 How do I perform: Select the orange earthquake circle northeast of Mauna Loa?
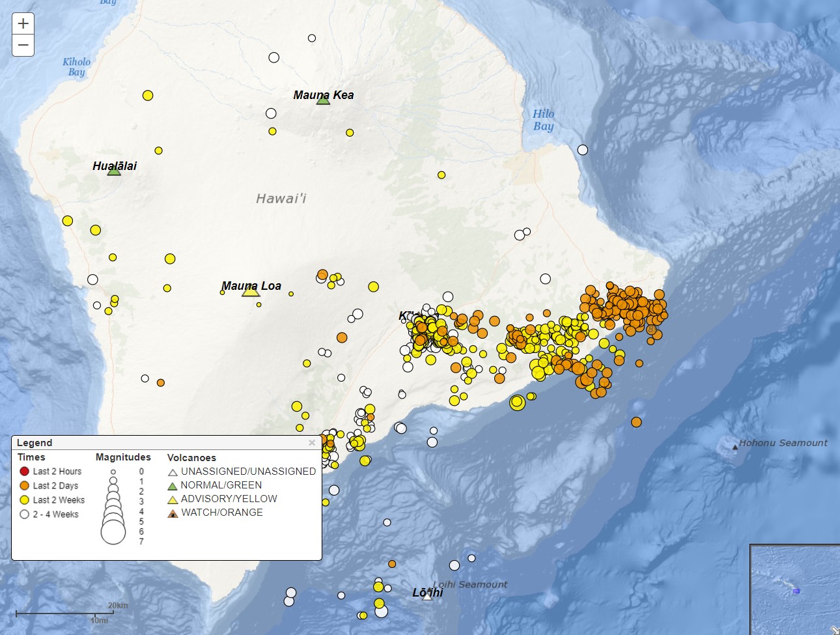pos(322,274)
